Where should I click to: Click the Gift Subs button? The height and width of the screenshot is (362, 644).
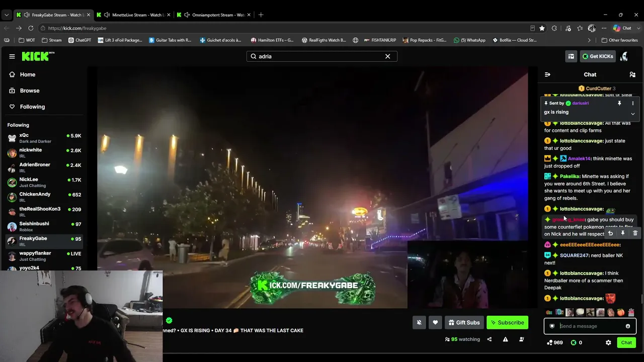pos(464,323)
